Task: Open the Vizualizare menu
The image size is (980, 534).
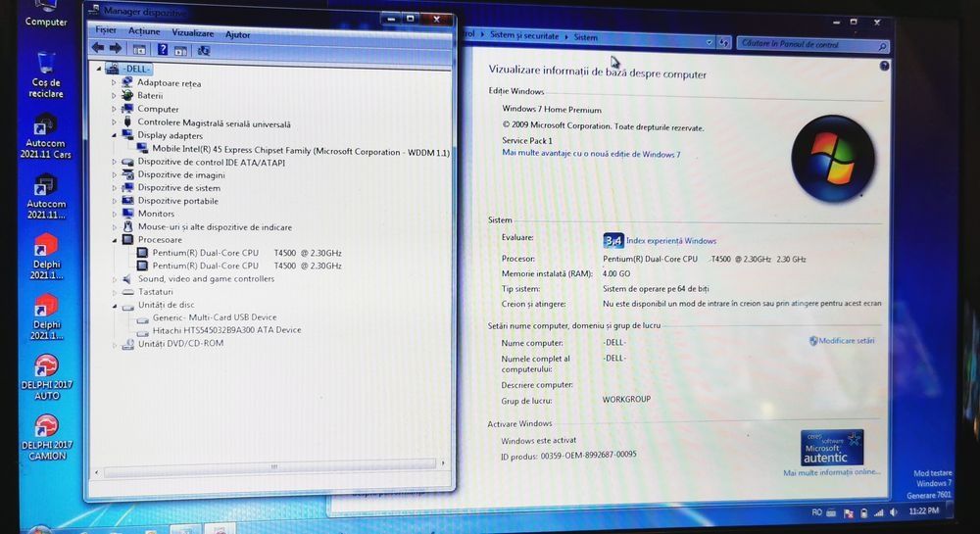Action: (192, 33)
